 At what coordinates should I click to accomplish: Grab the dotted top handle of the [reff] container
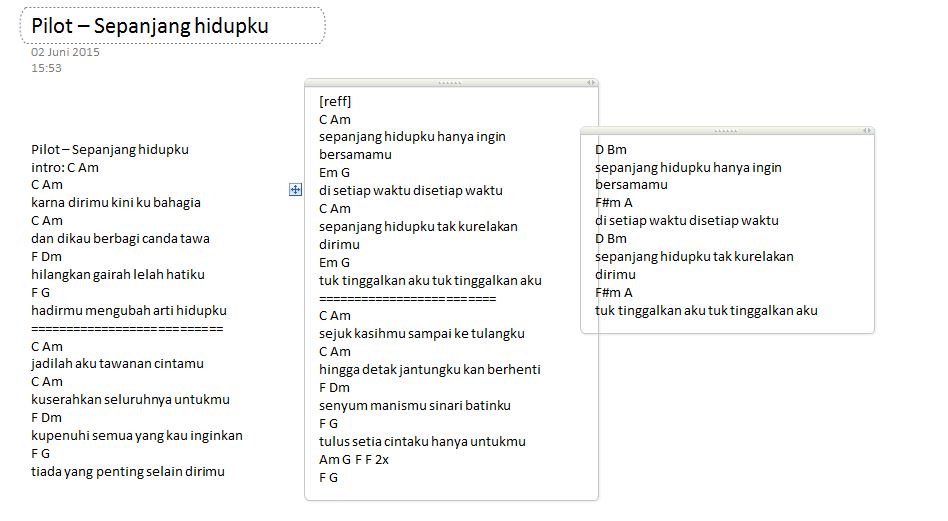pos(449,82)
